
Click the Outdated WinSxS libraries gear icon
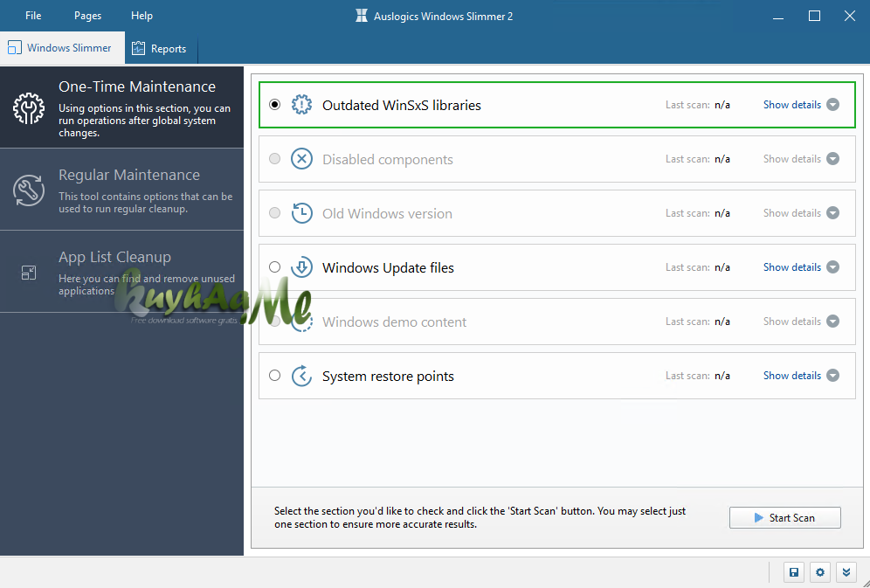[302, 104]
